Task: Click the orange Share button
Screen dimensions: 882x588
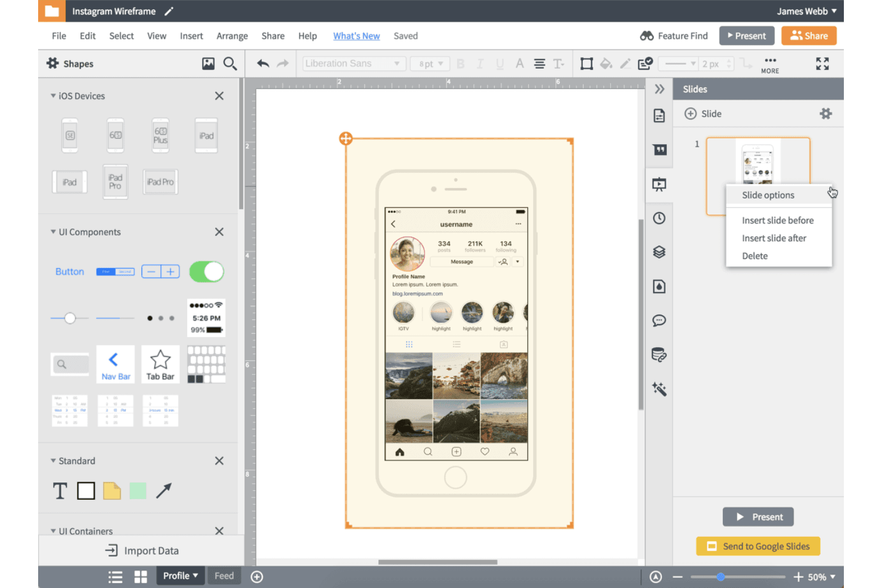Action: [809, 36]
